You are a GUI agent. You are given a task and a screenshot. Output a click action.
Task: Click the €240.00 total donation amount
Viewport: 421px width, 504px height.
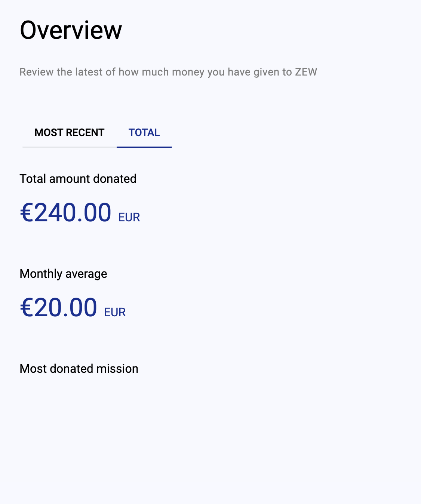[66, 212]
